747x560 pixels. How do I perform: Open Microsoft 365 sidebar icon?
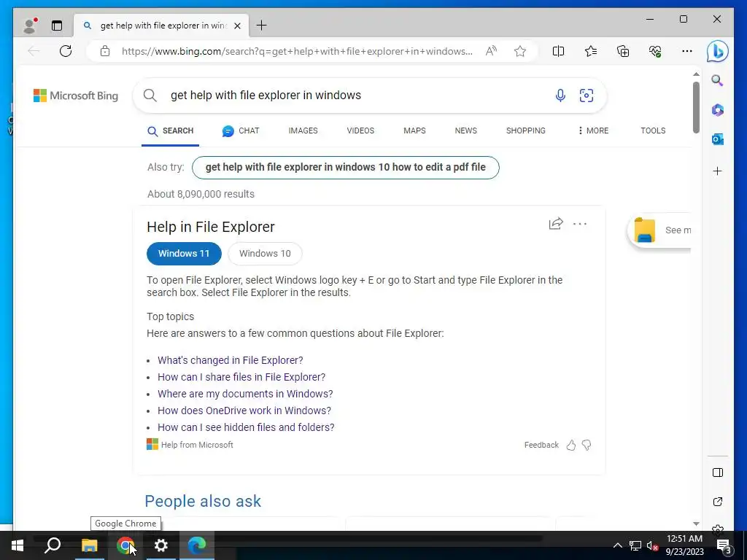pos(718,110)
